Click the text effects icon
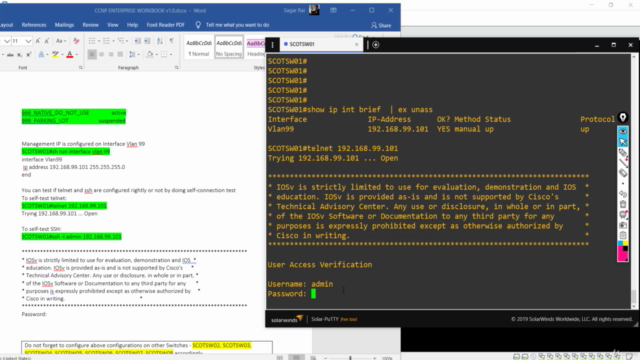 click(x=41, y=55)
